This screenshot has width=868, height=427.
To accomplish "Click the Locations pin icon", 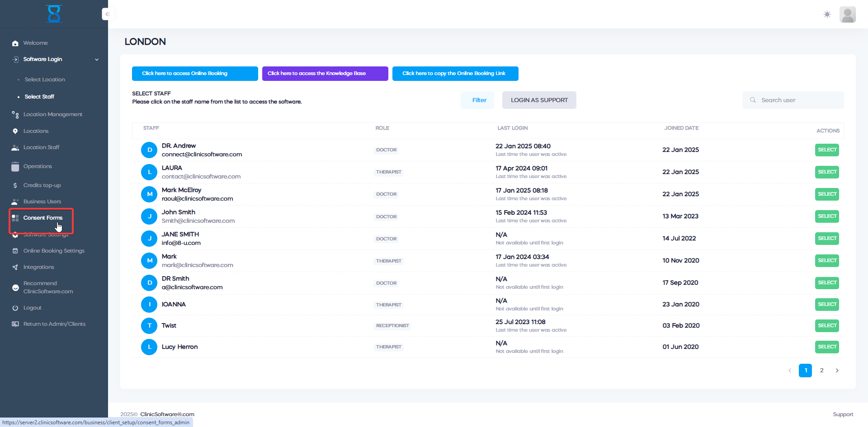I will click(x=15, y=131).
